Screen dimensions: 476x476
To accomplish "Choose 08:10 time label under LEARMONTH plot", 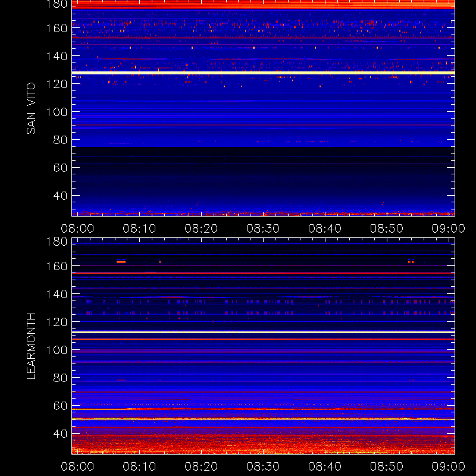I will (x=139, y=466).
